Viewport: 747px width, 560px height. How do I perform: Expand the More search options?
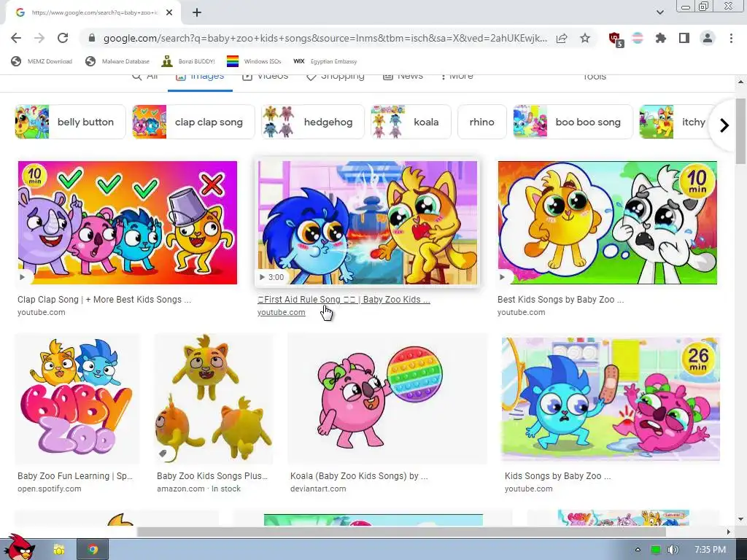tap(457, 76)
